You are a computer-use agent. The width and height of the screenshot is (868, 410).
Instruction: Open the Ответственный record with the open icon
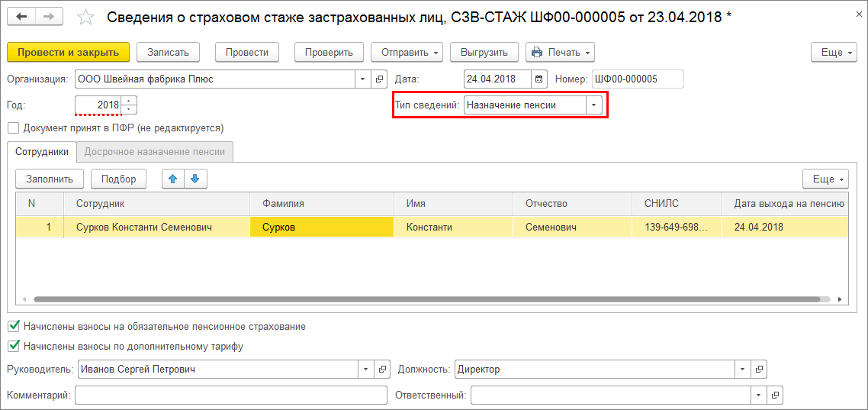click(776, 395)
